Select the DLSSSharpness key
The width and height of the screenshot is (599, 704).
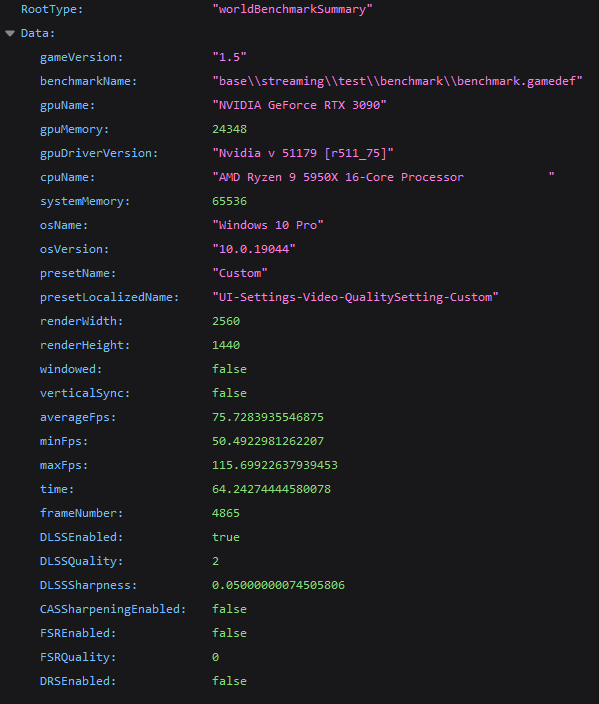tap(88, 585)
